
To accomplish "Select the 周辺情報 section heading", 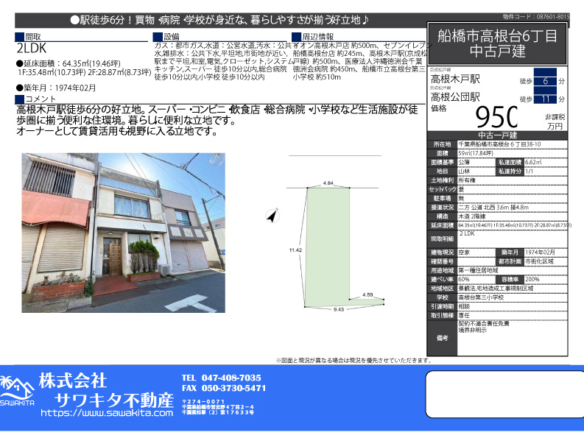I will (313, 36).
